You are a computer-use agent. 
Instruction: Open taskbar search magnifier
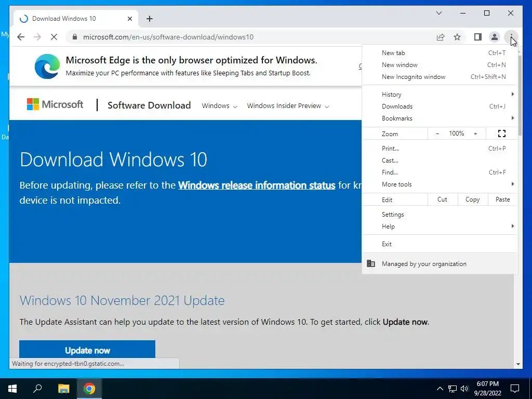37,389
